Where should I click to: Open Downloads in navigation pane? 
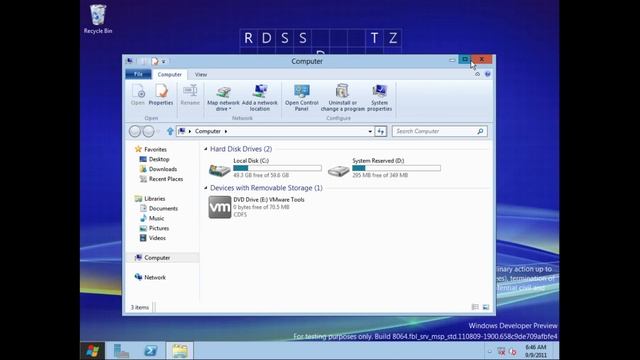(x=158, y=169)
